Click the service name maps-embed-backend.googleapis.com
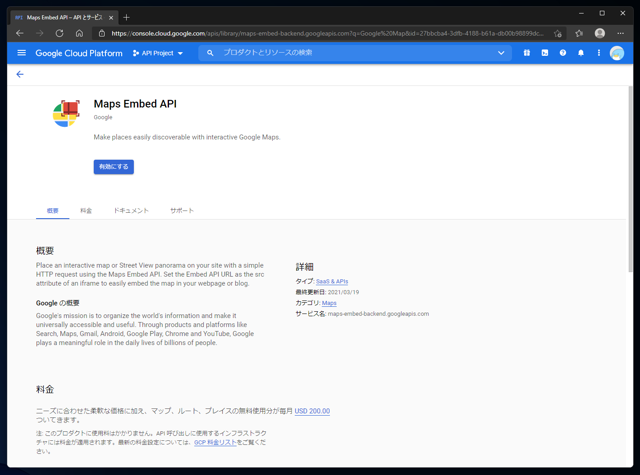 tap(378, 314)
